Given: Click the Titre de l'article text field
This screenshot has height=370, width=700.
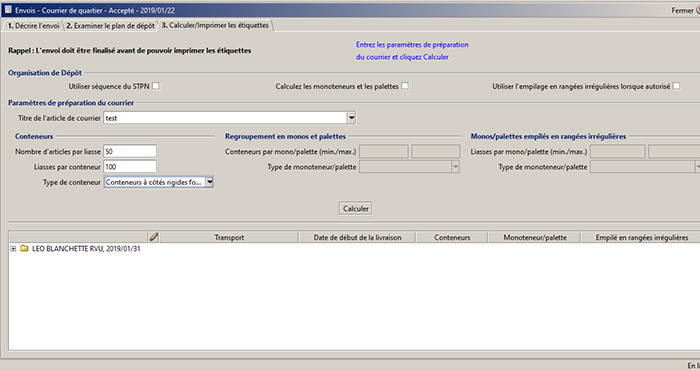Looking at the screenshot, I should pos(225,118).
